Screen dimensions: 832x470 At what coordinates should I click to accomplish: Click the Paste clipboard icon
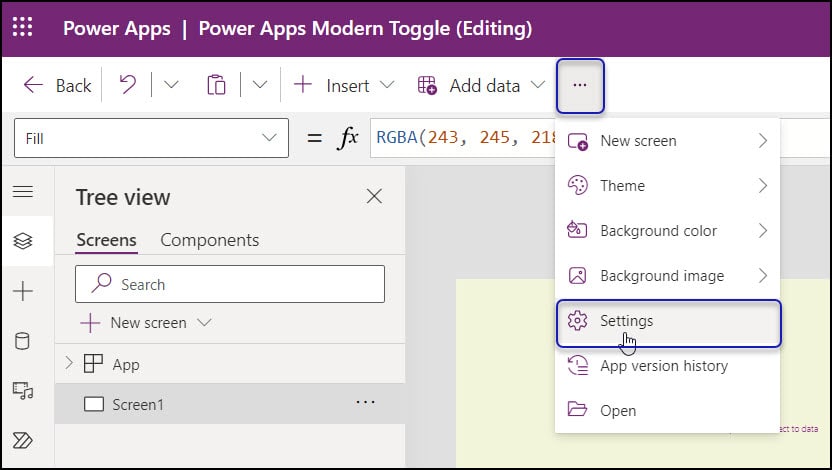tap(216, 85)
